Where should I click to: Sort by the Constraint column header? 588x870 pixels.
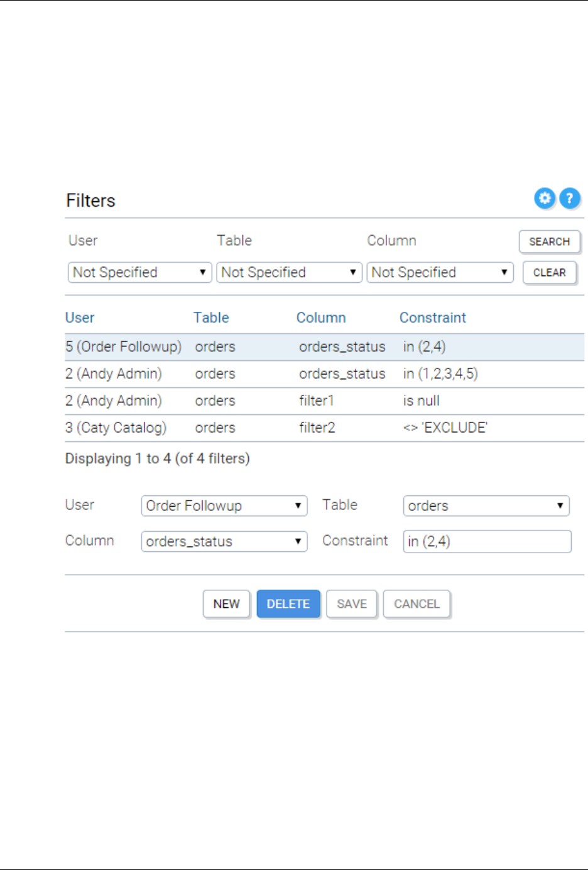click(x=433, y=317)
